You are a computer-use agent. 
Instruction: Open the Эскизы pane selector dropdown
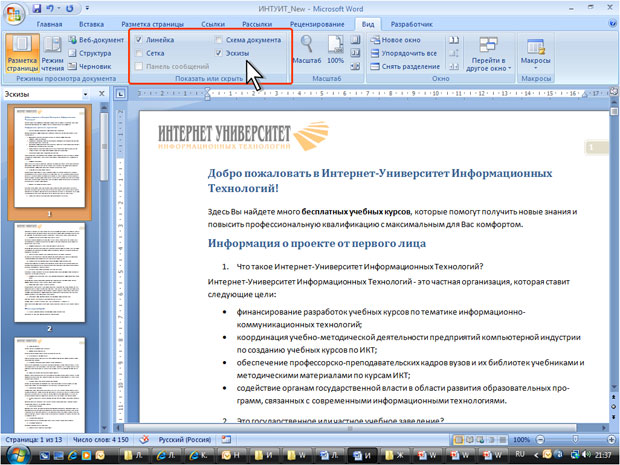pos(85,94)
